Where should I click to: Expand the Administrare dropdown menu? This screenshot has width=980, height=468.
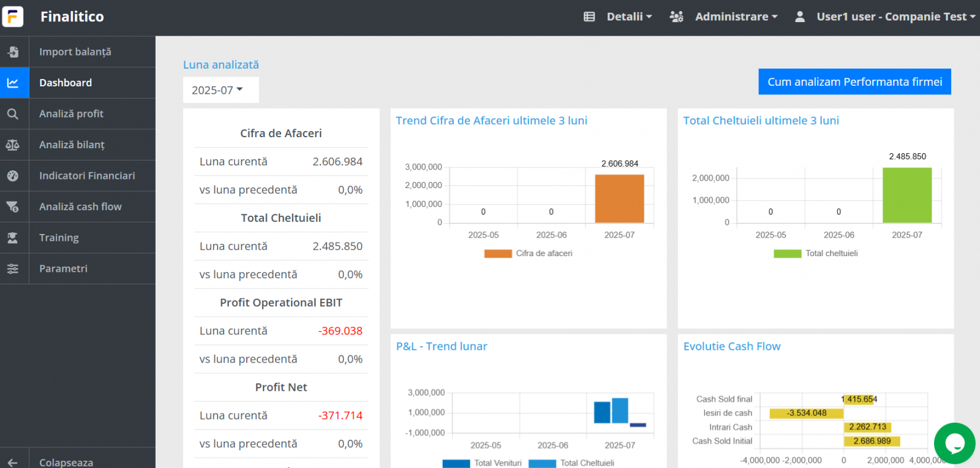point(724,17)
